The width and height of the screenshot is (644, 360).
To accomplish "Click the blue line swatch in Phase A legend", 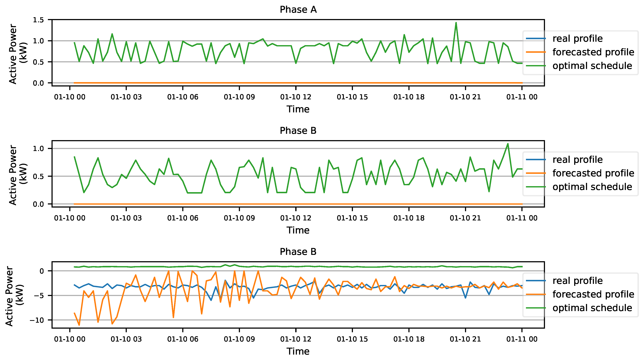I will [536, 38].
